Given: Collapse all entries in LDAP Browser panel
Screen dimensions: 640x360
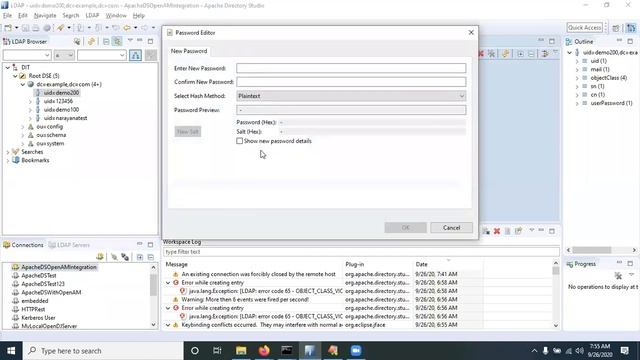Looking at the screenshot, I should (x=106, y=41).
